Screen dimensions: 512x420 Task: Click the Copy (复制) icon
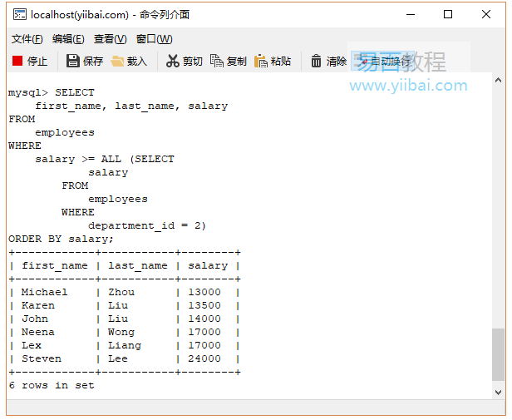click(217, 61)
